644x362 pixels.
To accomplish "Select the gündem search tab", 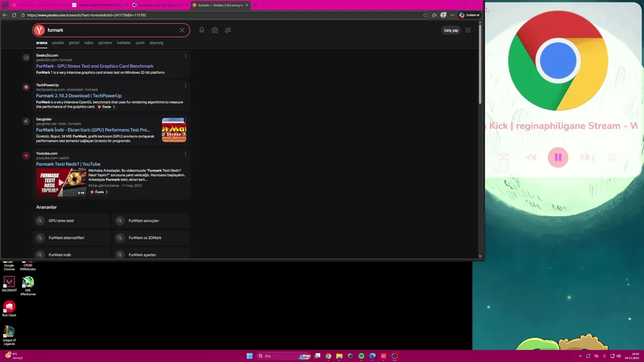I will pyautogui.click(x=105, y=43).
